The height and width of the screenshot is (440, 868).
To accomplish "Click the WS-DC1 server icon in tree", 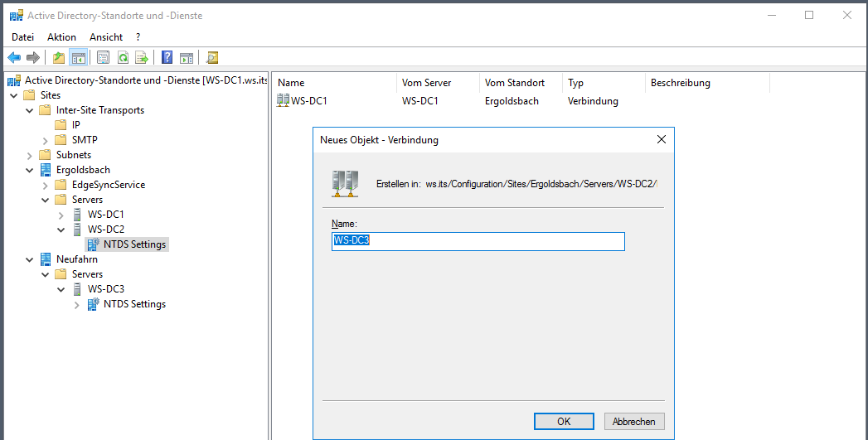I will pyautogui.click(x=77, y=214).
